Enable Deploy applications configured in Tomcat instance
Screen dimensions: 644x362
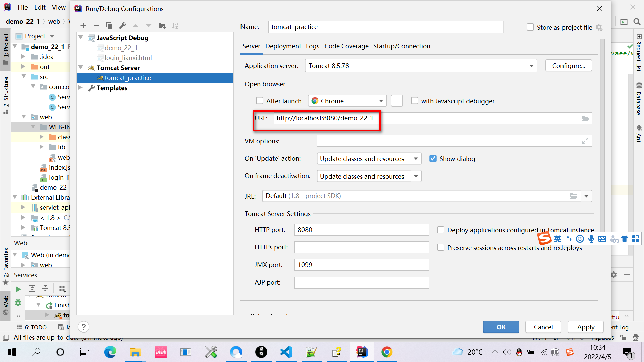(x=441, y=230)
